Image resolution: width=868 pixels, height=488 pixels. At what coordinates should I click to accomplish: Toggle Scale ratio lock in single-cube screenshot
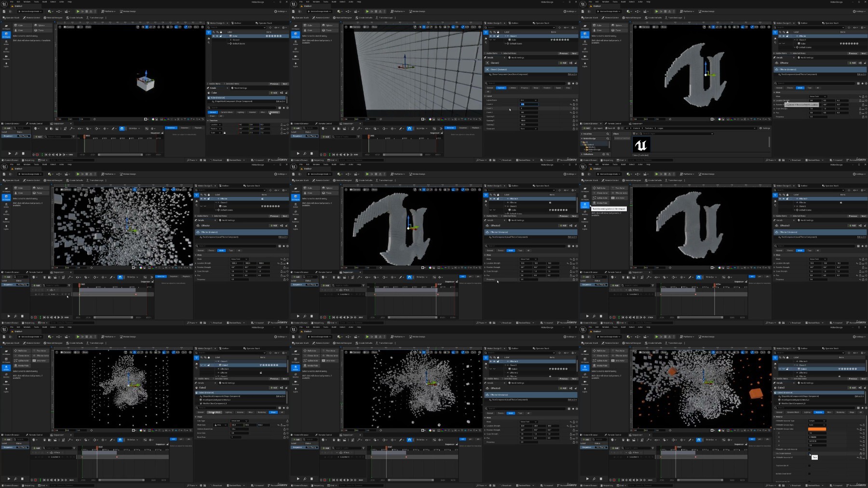click(x=225, y=133)
